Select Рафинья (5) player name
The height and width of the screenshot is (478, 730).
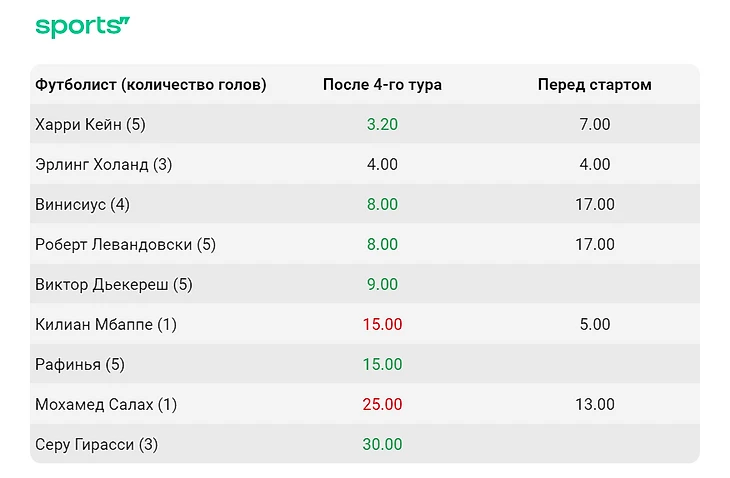point(80,364)
